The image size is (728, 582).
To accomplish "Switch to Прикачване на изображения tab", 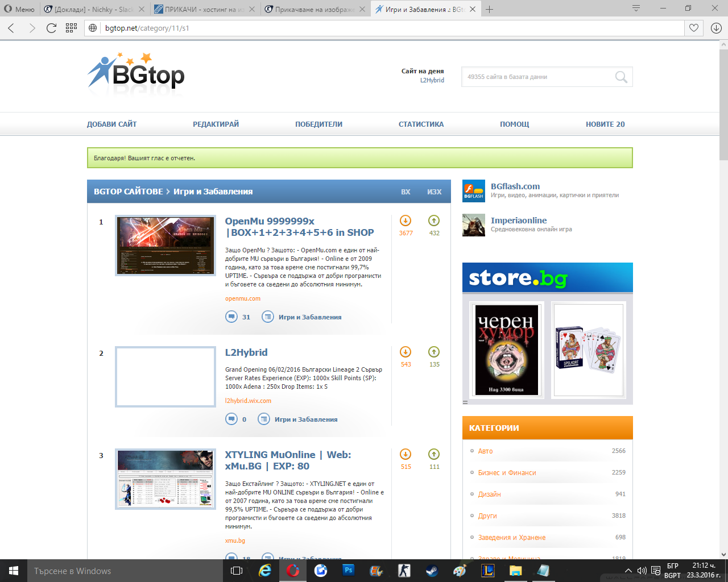I will pos(315,9).
